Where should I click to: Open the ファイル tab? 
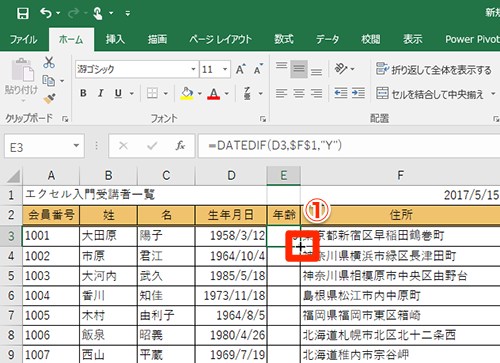coord(23,39)
